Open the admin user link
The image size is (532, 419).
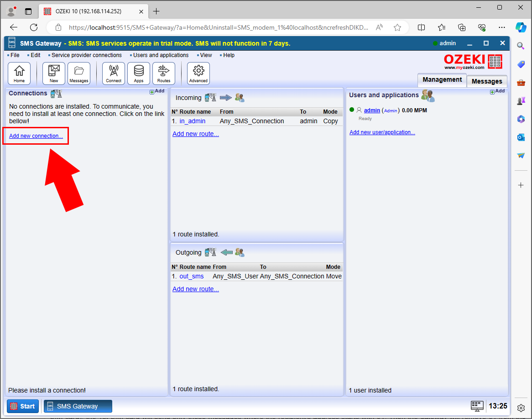tap(372, 110)
